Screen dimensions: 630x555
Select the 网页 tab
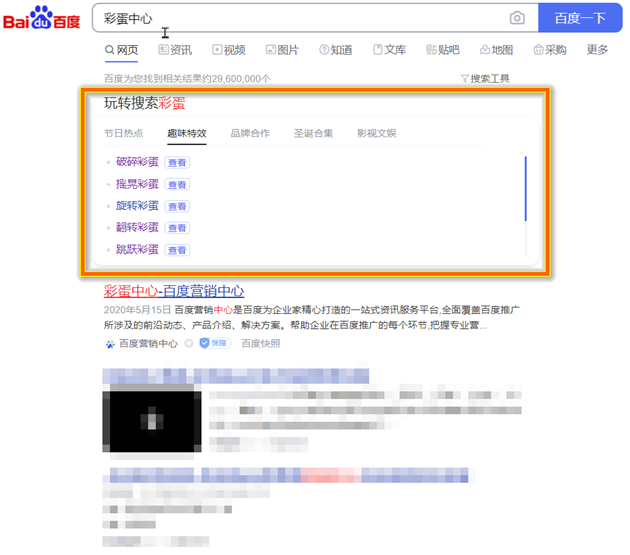click(121, 50)
